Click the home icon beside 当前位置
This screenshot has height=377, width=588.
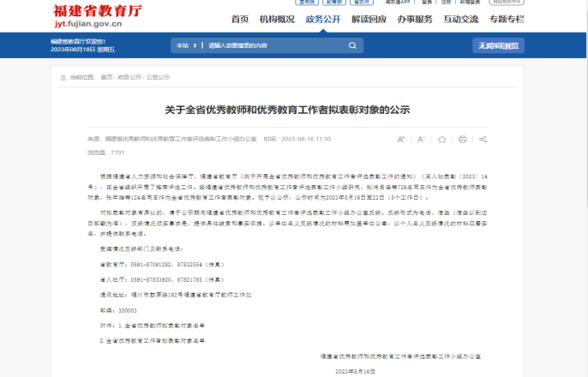63,77
